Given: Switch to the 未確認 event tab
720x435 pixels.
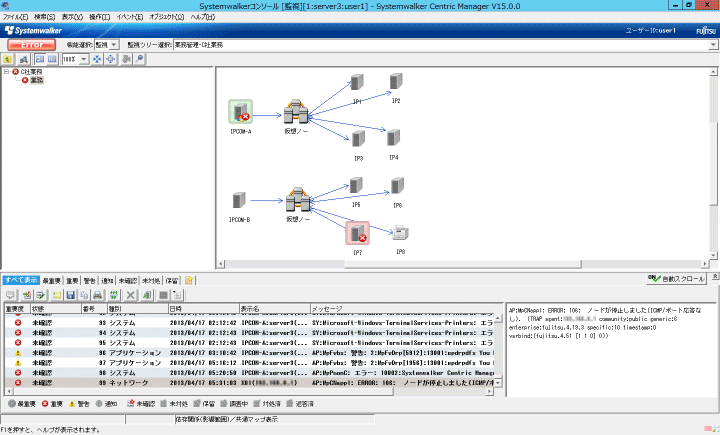Looking at the screenshot, I should click(x=128, y=281).
